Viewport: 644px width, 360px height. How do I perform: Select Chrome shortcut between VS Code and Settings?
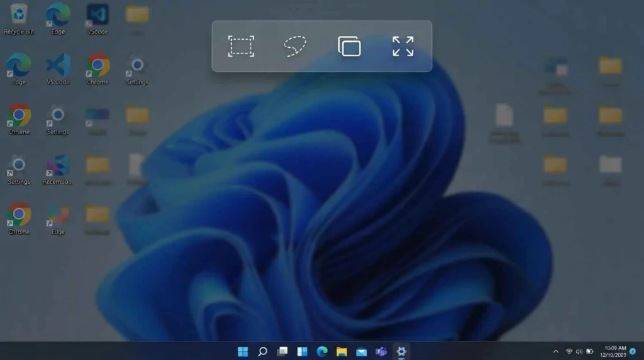tap(97, 69)
